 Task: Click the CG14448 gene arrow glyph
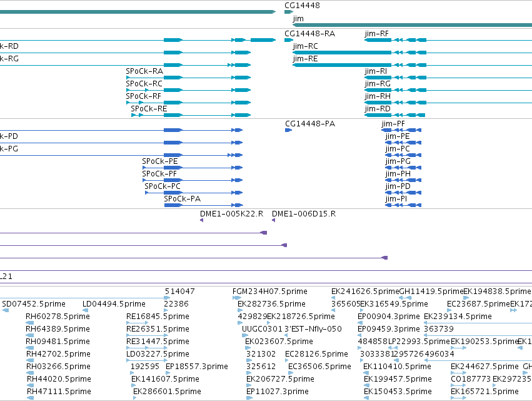pyautogui.click(x=289, y=12)
